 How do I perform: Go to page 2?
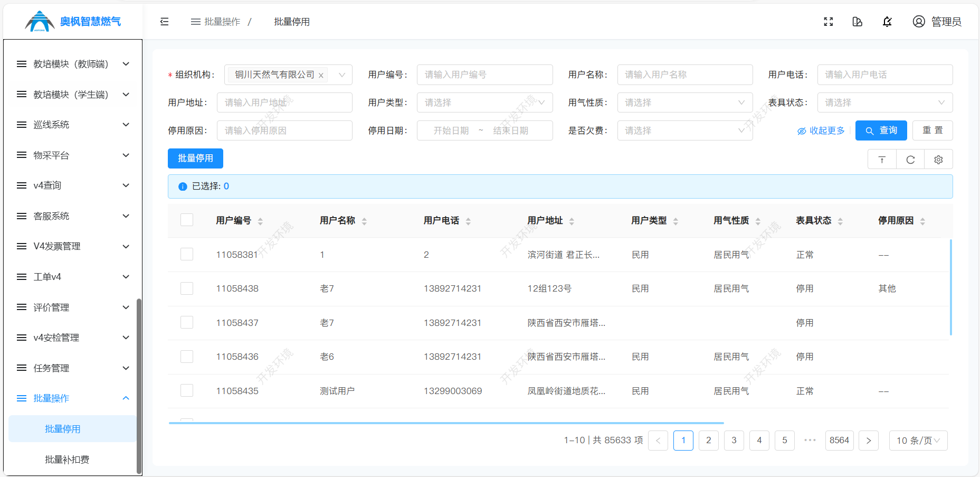(x=709, y=441)
